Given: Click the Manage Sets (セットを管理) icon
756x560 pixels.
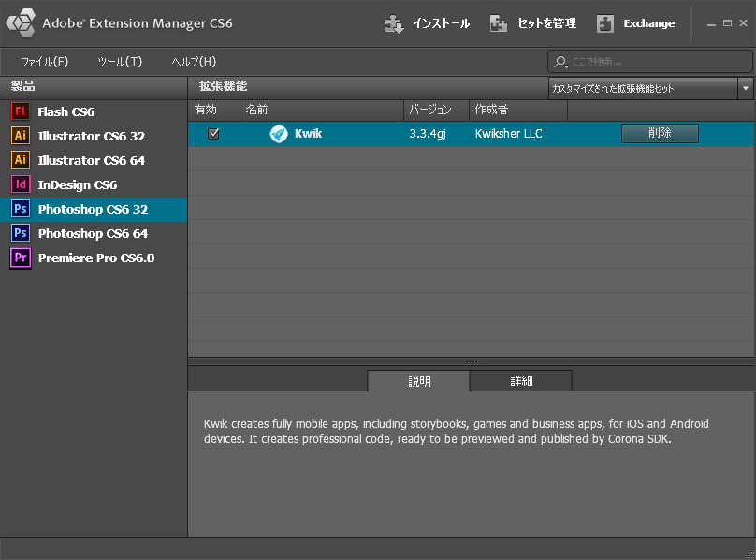Looking at the screenshot, I should pyautogui.click(x=499, y=23).
